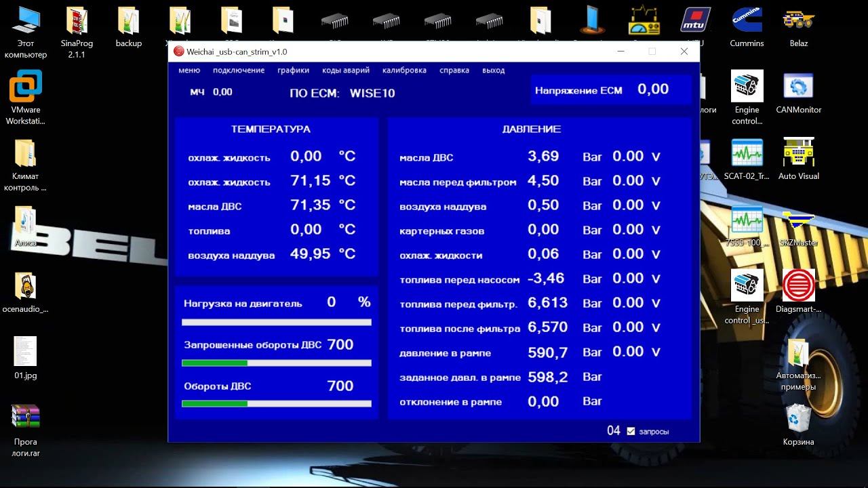Viewport: 868px width, 488px height.
Task: Click the 04 counter next to запросы
Action: pos(614,430)
